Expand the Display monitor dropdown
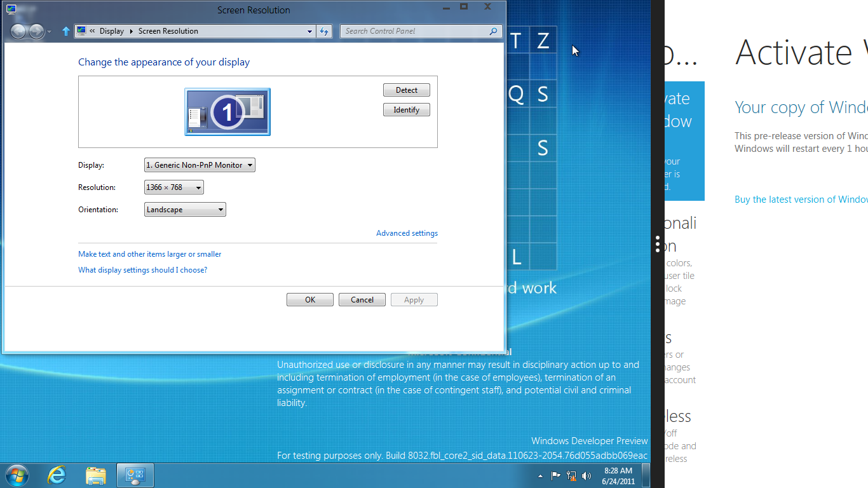The width and height of the screenshot is (868, 488). coord(200,165)
